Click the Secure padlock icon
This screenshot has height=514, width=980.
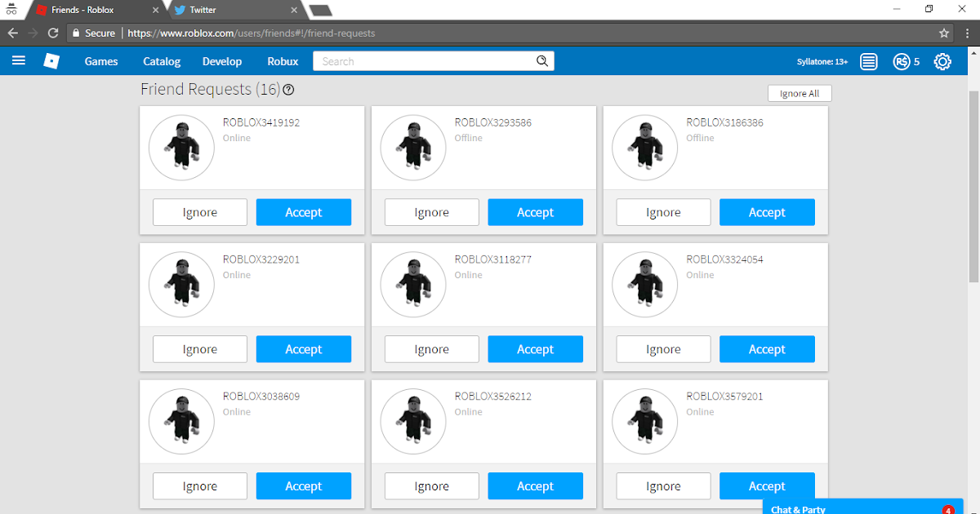(x=76, y=33)
